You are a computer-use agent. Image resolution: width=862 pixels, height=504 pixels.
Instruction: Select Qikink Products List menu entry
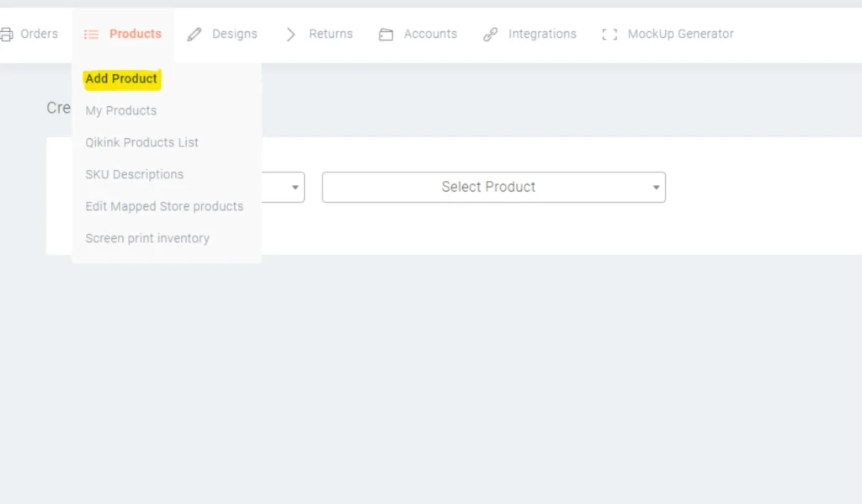pos(141,142)
